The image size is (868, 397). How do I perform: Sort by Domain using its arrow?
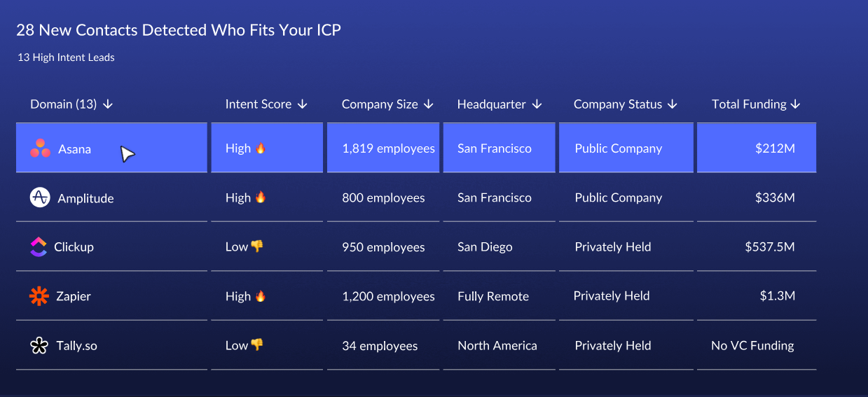pyautogui.click(x=107, y=104)
